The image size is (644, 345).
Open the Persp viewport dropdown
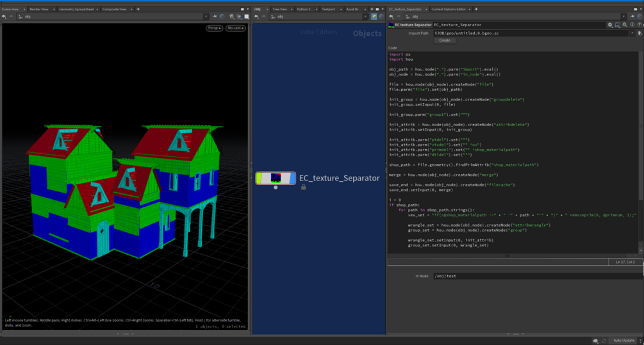point(214,28)
